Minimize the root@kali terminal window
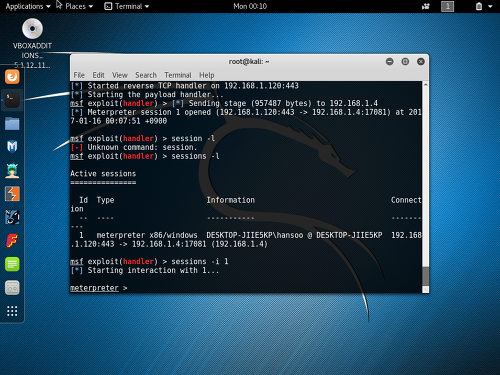Image resolution: width=500 pixels, height=375 pixels. point(389,62)
